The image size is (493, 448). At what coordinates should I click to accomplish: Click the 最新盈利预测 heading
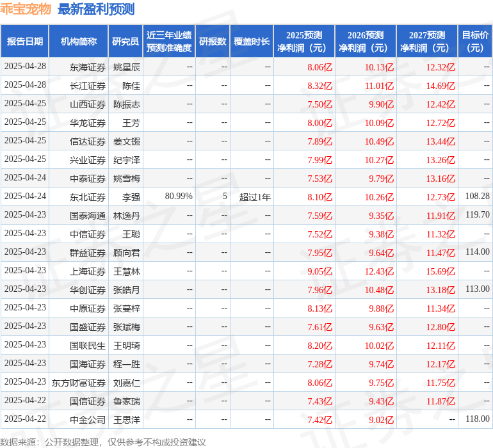[x=96, y=9]
